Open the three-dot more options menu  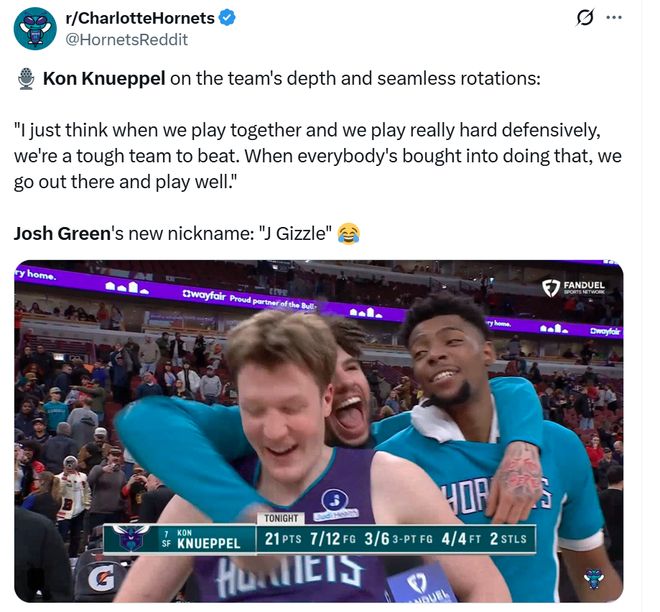click(x=614, y=18)
